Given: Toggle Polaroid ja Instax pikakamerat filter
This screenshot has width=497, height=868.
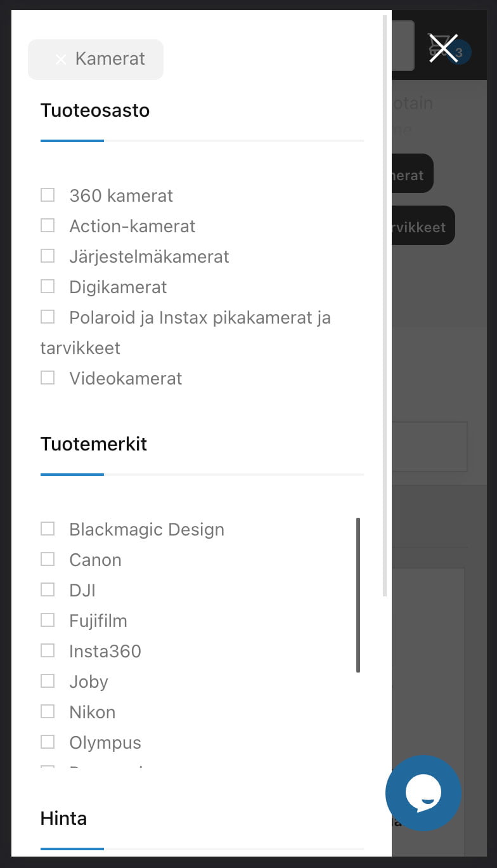Looking at the screenshot, I should (48, 317).
